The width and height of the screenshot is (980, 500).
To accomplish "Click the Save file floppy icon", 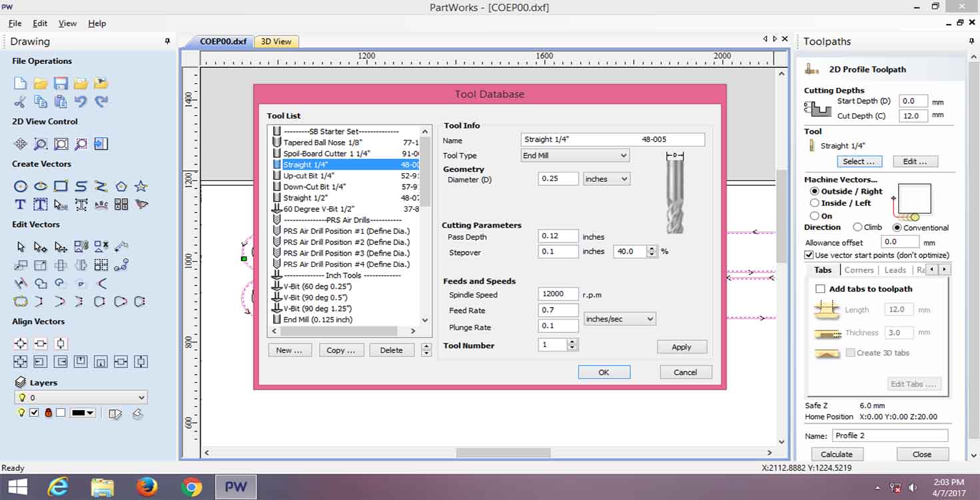I will coord(61,83).
